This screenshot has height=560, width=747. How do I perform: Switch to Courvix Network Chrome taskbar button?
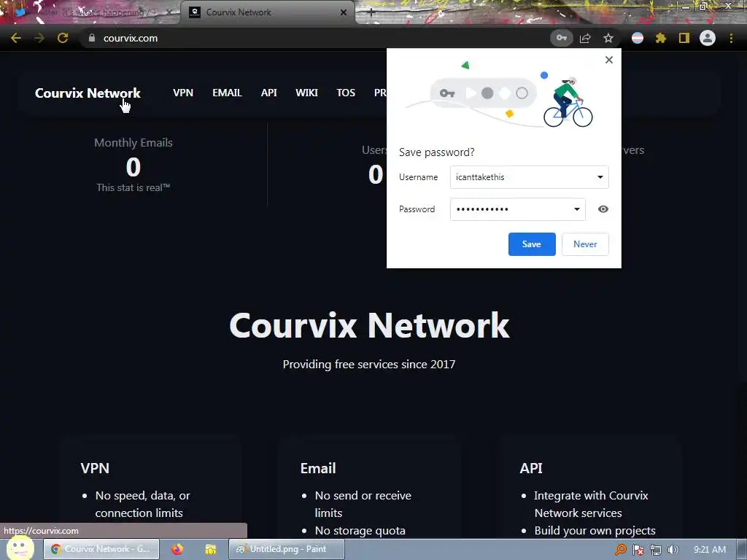[101, 549]
